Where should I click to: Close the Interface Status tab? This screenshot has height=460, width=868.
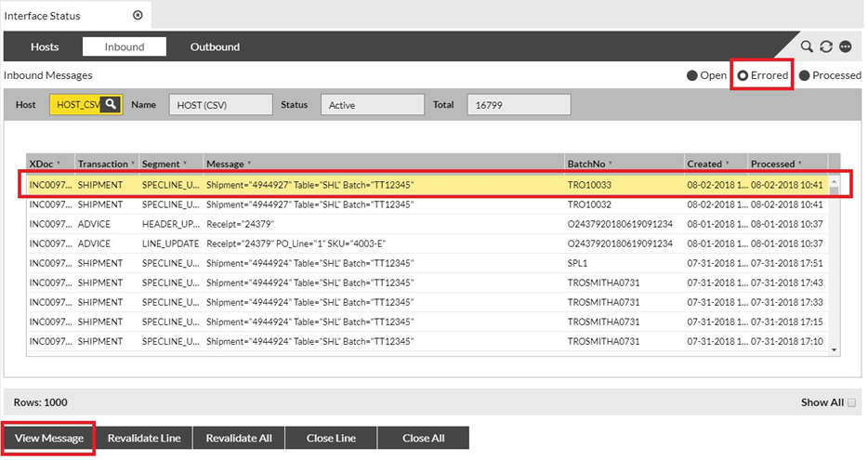(x=138, y=15)
